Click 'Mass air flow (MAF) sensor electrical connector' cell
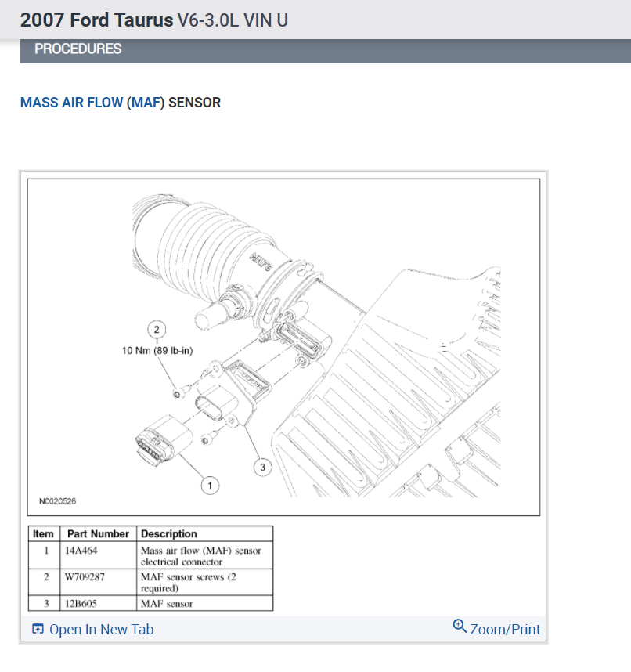Viewport: 631px width, 672px height. tap(204, 555)
